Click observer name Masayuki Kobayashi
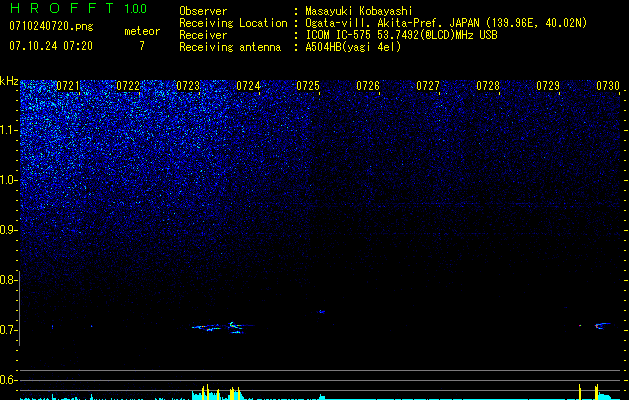The image size is (629, 400). pos(359,11)
